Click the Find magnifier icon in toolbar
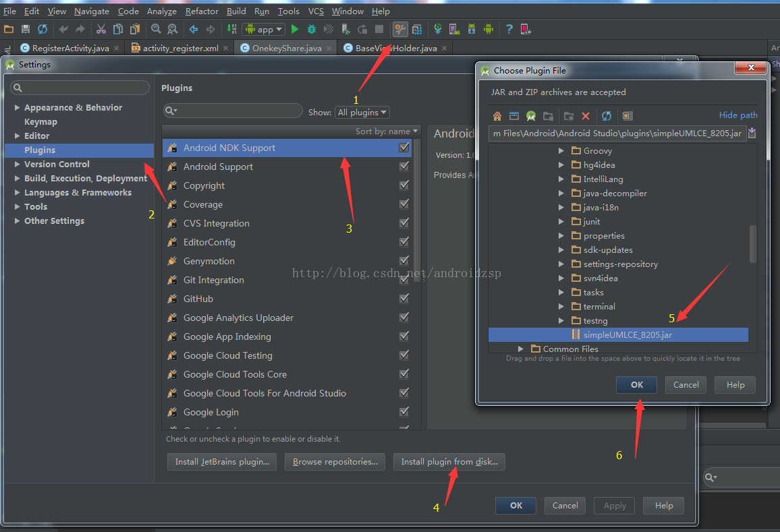Screen dimensions: 780x532 156,30
